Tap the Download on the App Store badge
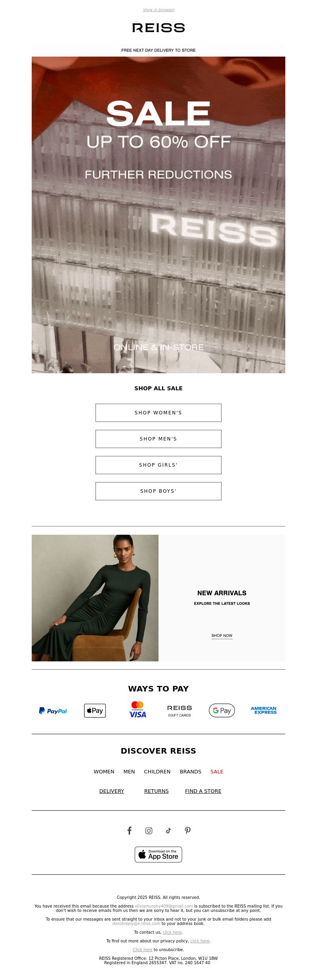Viewport: 317px width, 980px height. tap(158, 855)
